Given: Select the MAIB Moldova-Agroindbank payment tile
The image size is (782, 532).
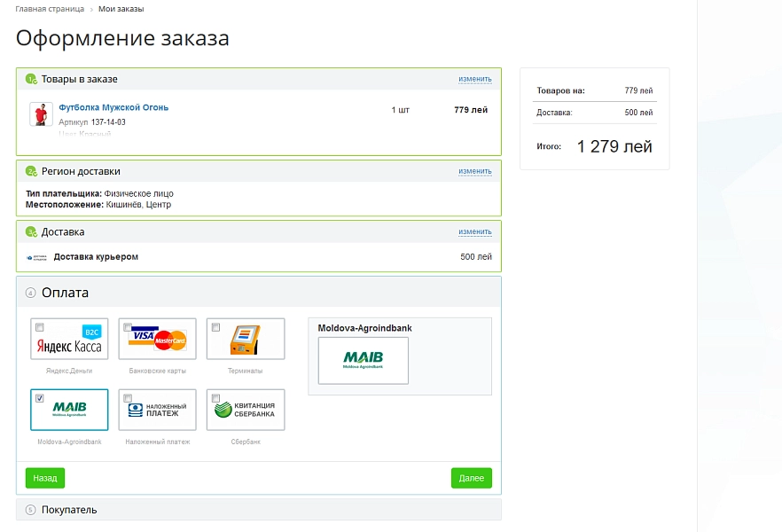Looking at the screenshot, I should point(69,410).
